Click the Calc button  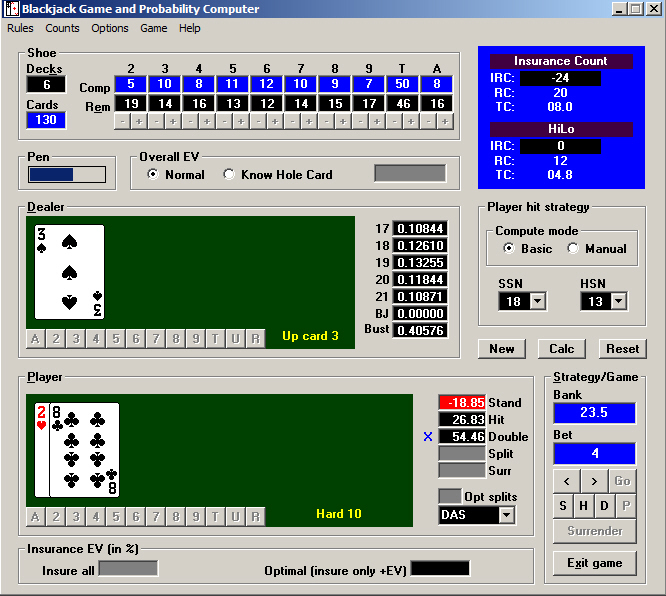click(x=562, y=348)
